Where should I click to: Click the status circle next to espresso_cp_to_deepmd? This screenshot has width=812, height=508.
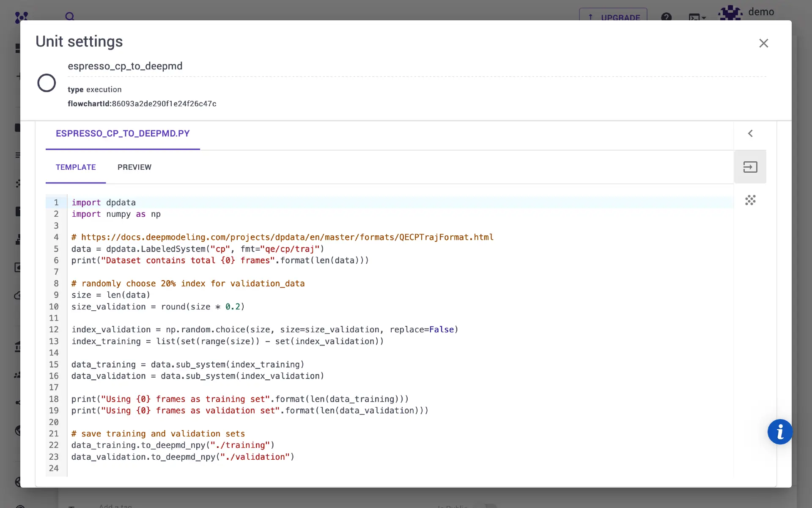pyautogui.click(x=47, y=83)
